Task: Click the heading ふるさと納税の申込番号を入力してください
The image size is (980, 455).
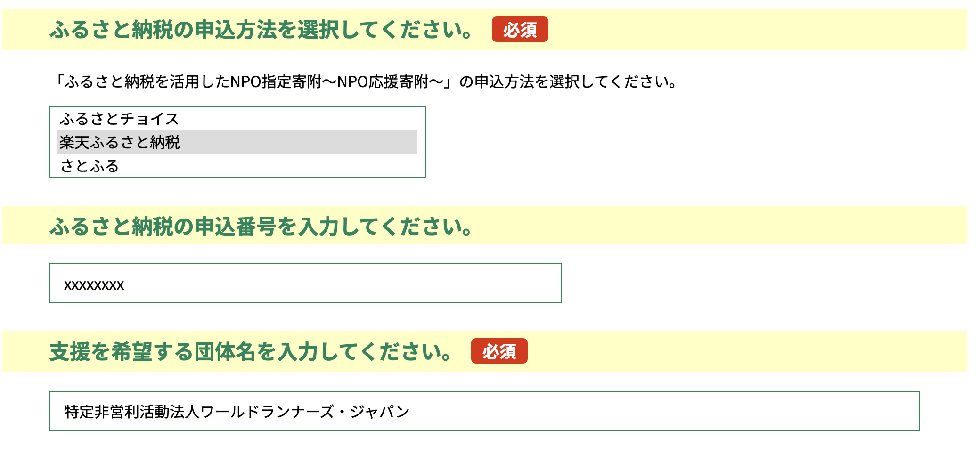Action: 261,227
